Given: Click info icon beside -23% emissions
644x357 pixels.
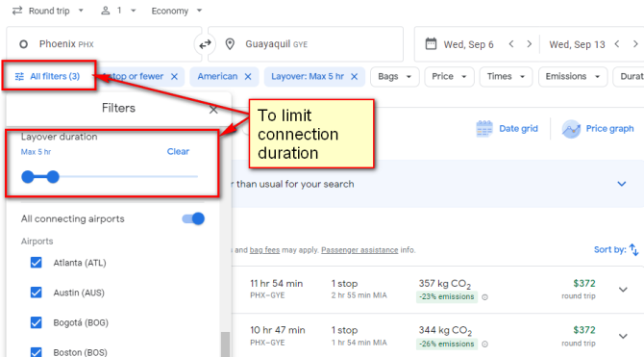Looking at the screenshot, I should click(485, 297).
